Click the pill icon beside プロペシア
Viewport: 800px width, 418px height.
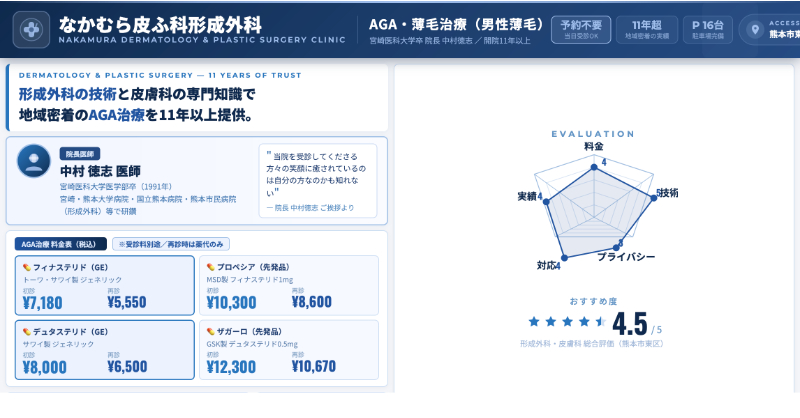(x=211, y=268)
